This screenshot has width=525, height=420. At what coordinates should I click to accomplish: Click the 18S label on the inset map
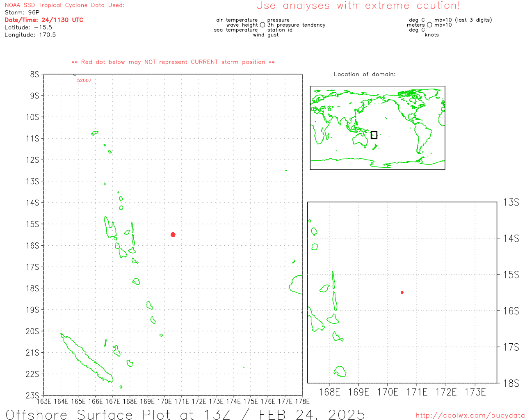click(x=511, y=383)
